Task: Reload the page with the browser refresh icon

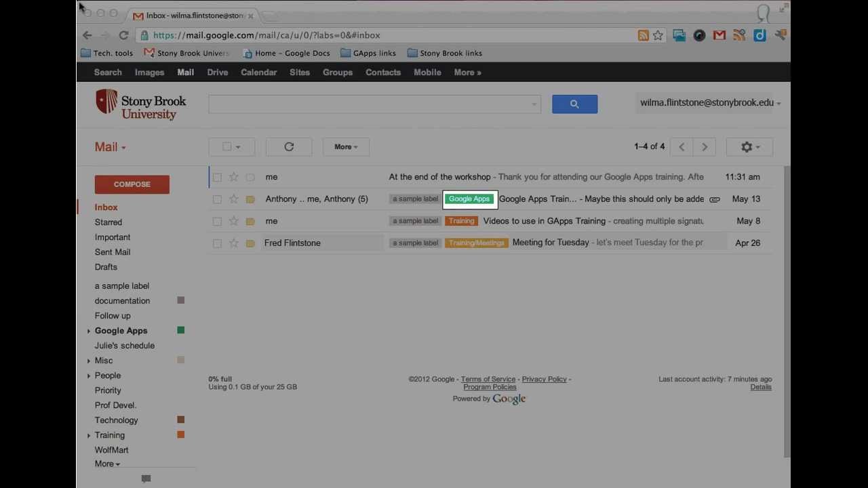Action: click(x=123, y=35)
